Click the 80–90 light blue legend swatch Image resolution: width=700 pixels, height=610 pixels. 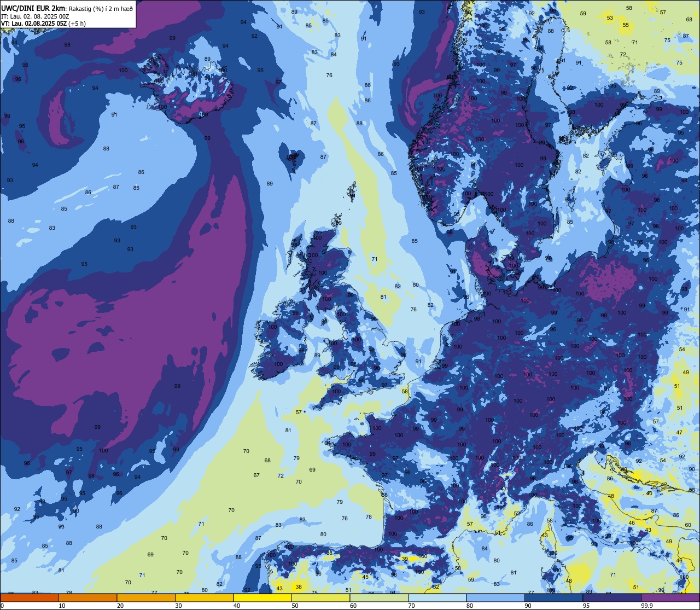495,597
